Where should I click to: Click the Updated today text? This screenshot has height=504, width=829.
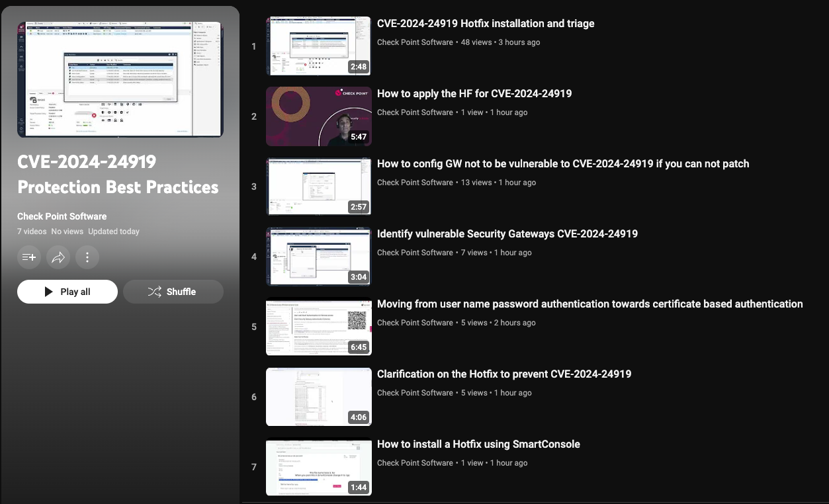pos(114,231)
